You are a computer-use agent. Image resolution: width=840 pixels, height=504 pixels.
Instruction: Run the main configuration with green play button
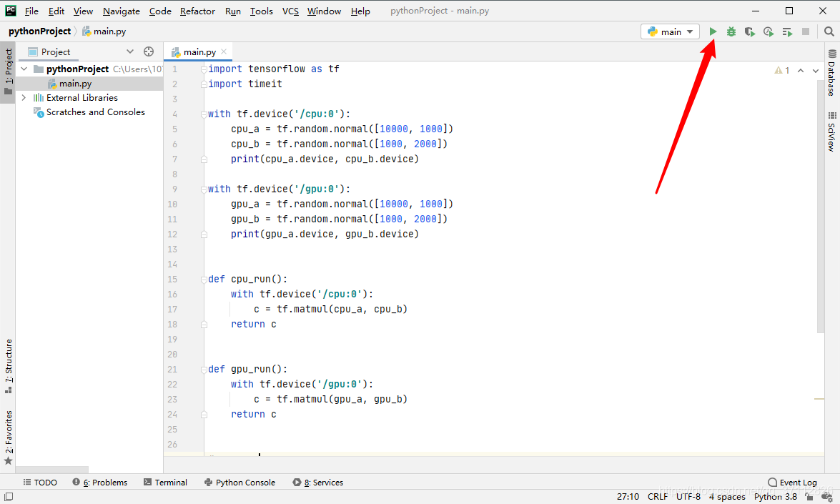point(713,31)
